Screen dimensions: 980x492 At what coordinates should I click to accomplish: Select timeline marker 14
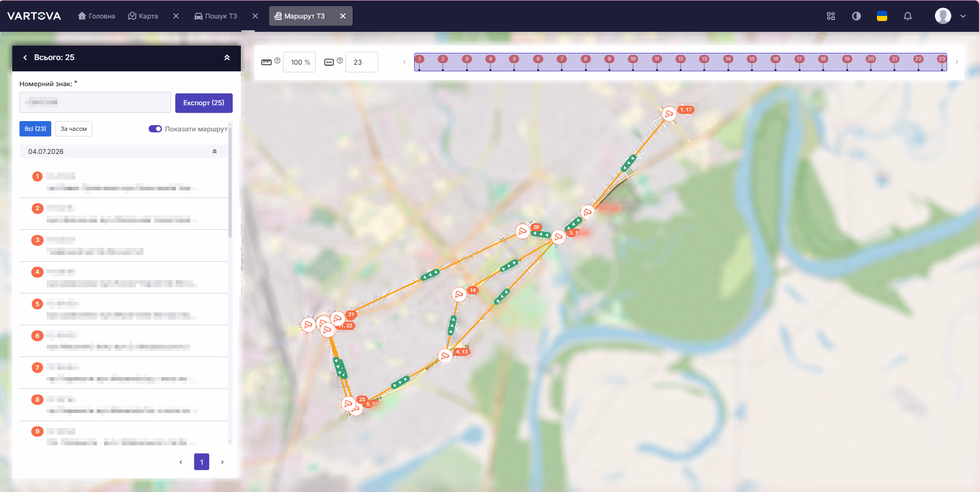pyautogui.click(x=728, y=59)
